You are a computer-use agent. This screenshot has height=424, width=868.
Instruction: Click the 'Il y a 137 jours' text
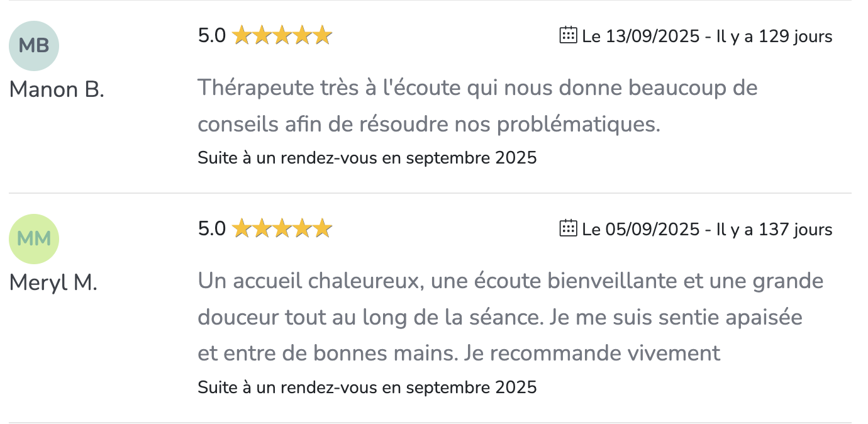coord(774,230)
